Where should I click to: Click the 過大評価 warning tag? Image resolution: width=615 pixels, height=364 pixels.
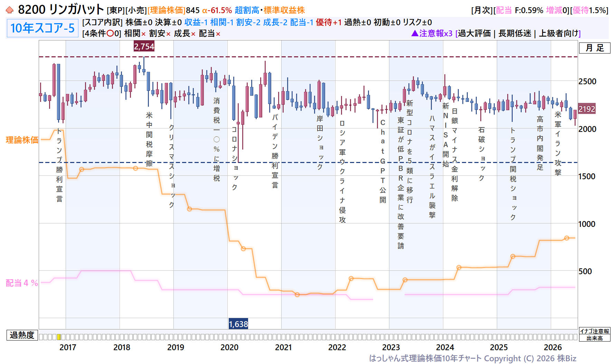pyautogui.click(x=474, y=33)
